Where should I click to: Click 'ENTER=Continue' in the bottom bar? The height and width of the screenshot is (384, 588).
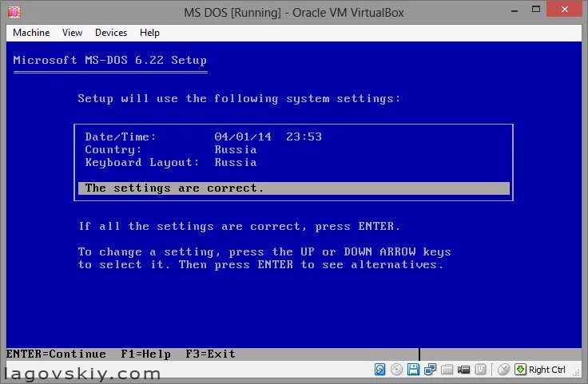(x=56, y=354)
